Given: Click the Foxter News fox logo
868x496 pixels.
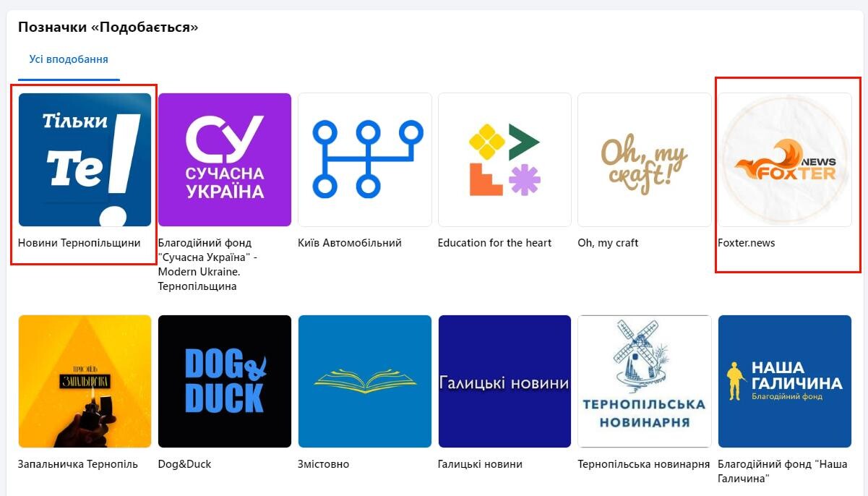Looking at the screenshot, I should point(785,160).
